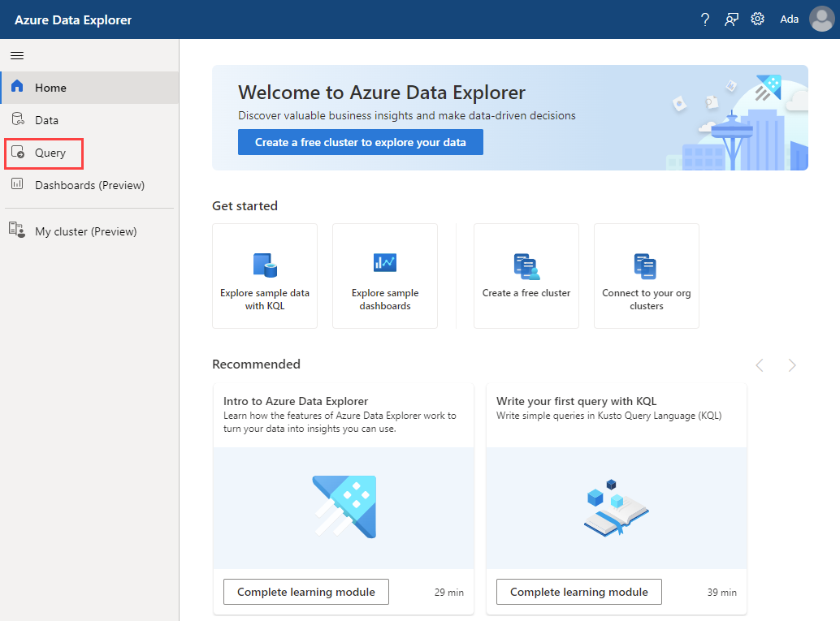Open Explore sample data with KQL text
The image size is (840, 621).
265,300
